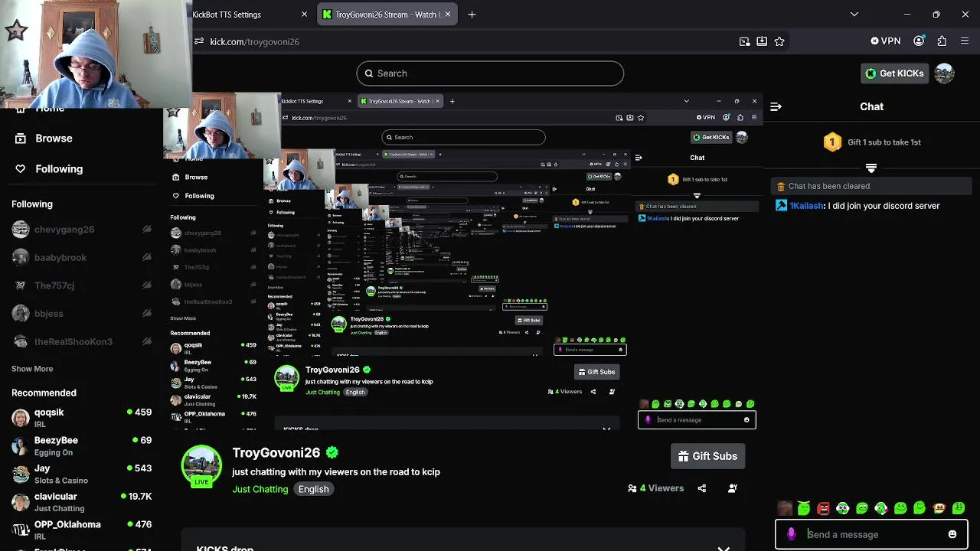
Task: Open the outermost browser profile account icon
Action: point(919,41)
